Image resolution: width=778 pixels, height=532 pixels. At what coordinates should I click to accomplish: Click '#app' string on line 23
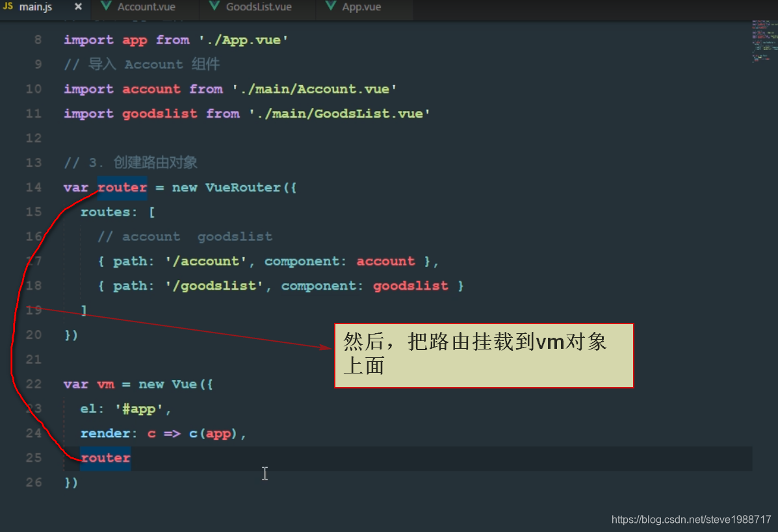[139, 409]
